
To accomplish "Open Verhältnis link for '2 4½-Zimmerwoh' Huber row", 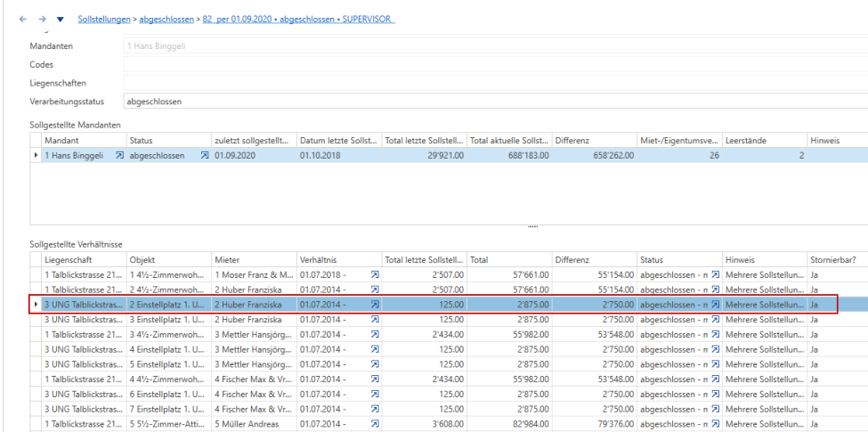I will (x=375, y=289).
